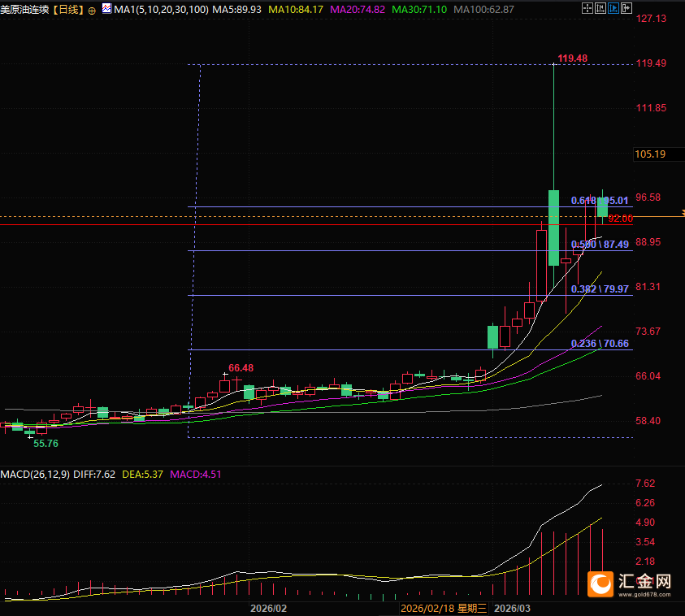685x616 pixels.
Task: Click the 【日线】 period label
Action: click(x=67, y=10)
